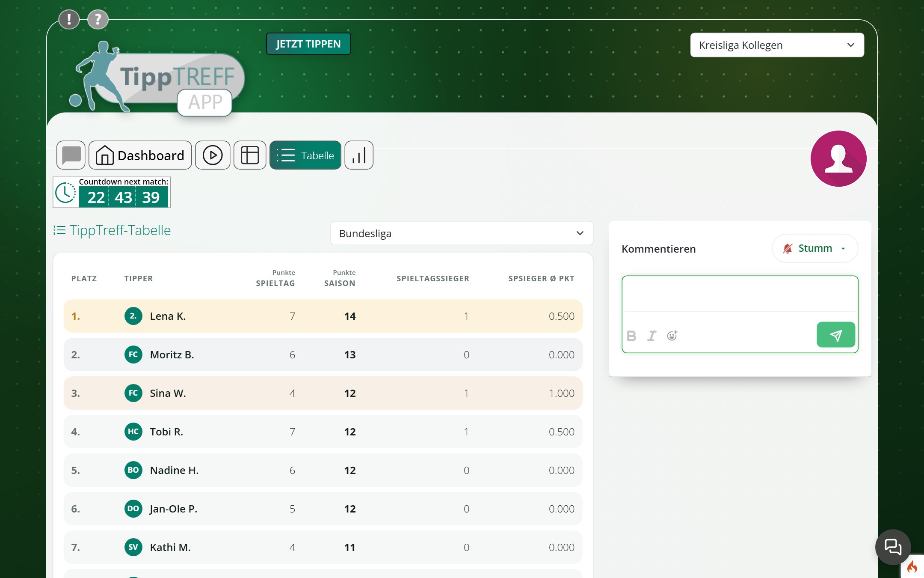The image size is (924, 578).
Task: Open the user profile avatar
Action: coord(838,158)
